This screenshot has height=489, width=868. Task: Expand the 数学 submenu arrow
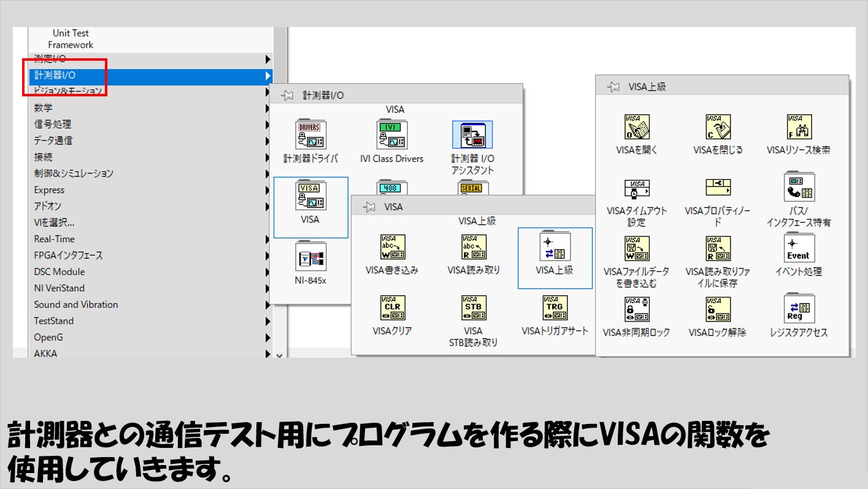(x=267, y=109)
